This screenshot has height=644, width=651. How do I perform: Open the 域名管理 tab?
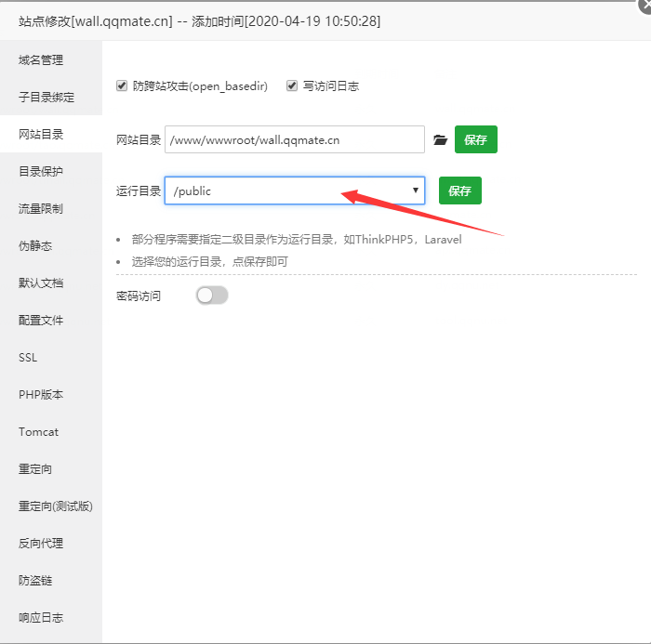41,60
